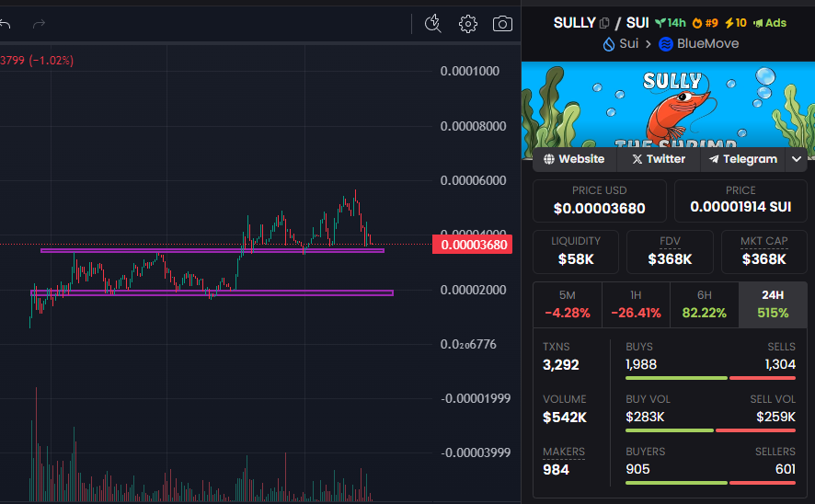This screenshot has height=504, width=815.
Task: Click the BUYERS count 905
Action: tap(637, 469)
